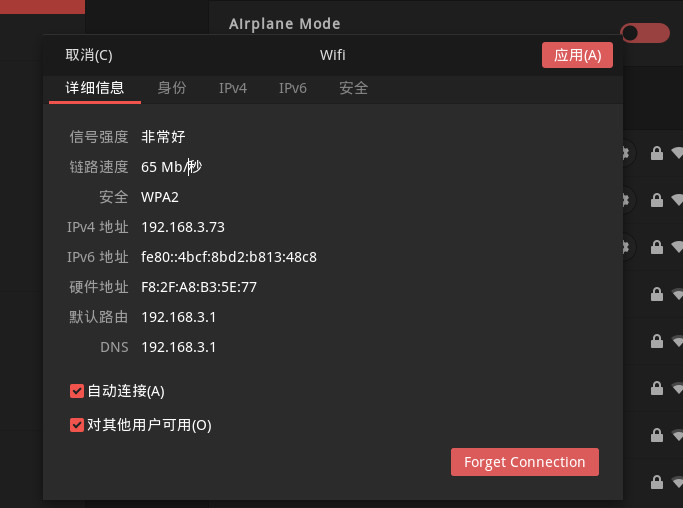Switch to the 安全 tab
The width and height of the screenshot is (683, 508).
[x=354, y=88]
